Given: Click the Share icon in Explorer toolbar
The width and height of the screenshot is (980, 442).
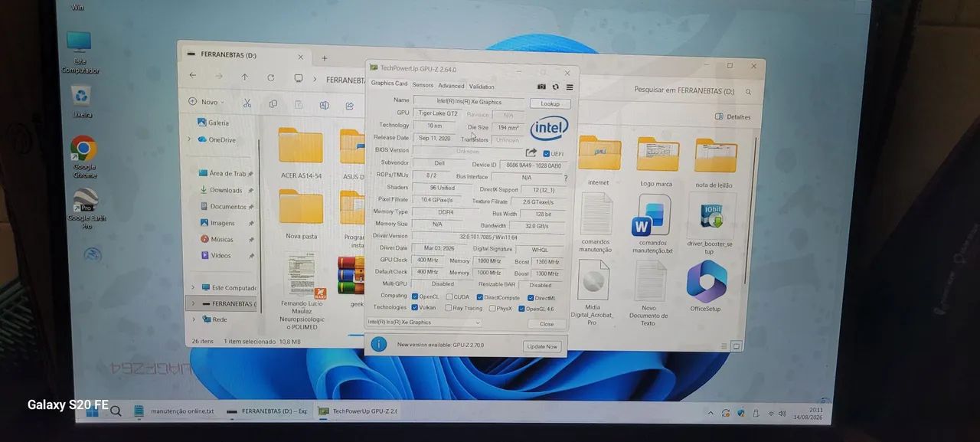Looking at the screenshot, I should tap(350, 106).
